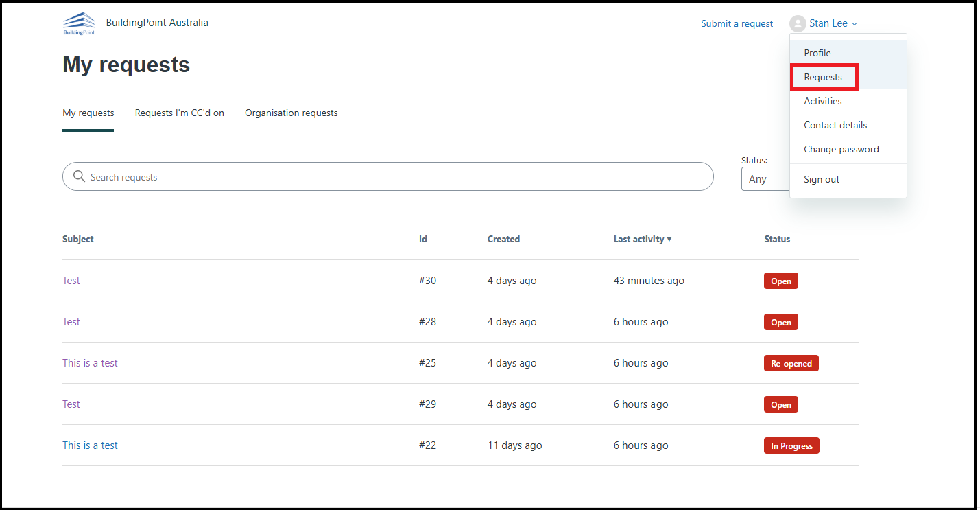980x510 pixels.
Task: Click inside the Search requests field
Action: (x=274, y=176)
